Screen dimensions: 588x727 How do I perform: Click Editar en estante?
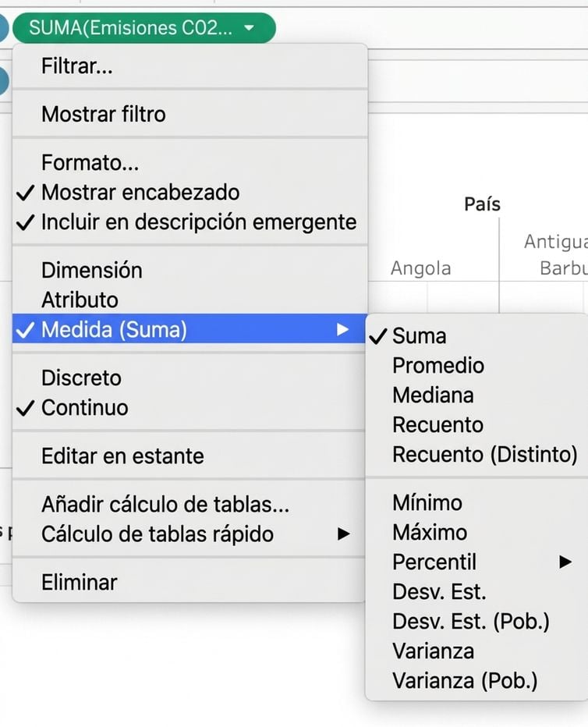[x=190, y=456]
